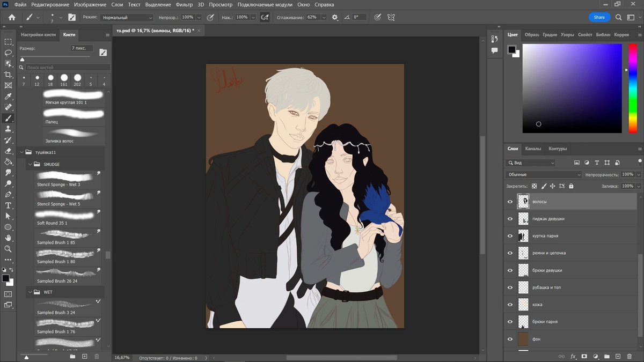The image size is (644, 362).
Task: Open smoothing options gear icon
Action: [335, 17]
